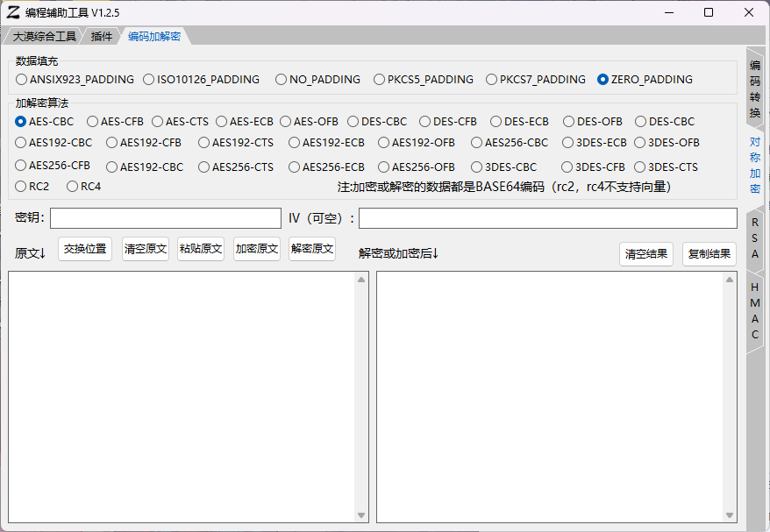This screenshot has width=770, height=532.
Task: Click the 交换位置 button
Action: coord(85,249)
